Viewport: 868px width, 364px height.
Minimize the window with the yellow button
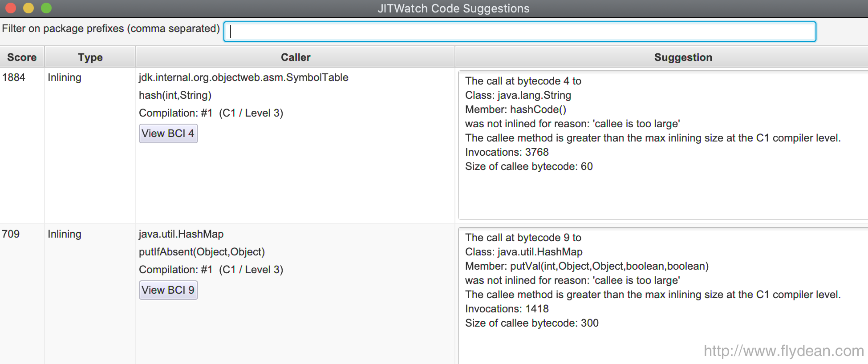[x=28, y=8]
